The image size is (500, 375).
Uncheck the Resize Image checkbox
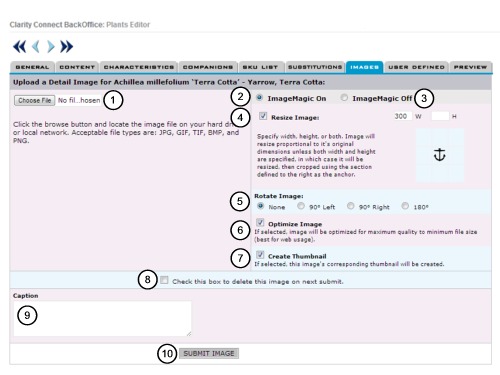pos(263,116)
